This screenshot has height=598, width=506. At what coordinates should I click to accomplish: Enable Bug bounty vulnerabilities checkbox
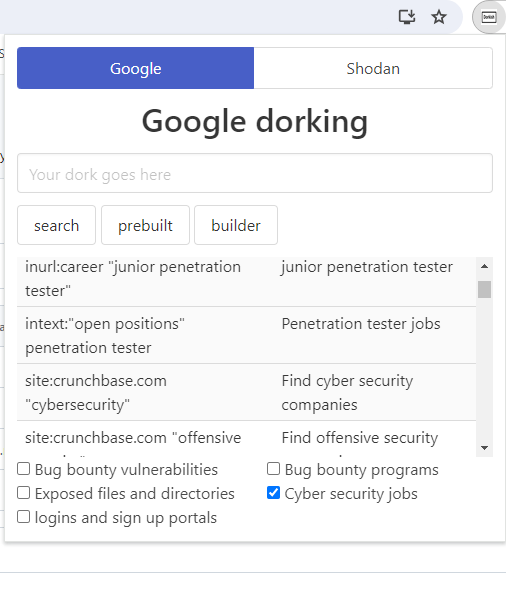point(24,469)
